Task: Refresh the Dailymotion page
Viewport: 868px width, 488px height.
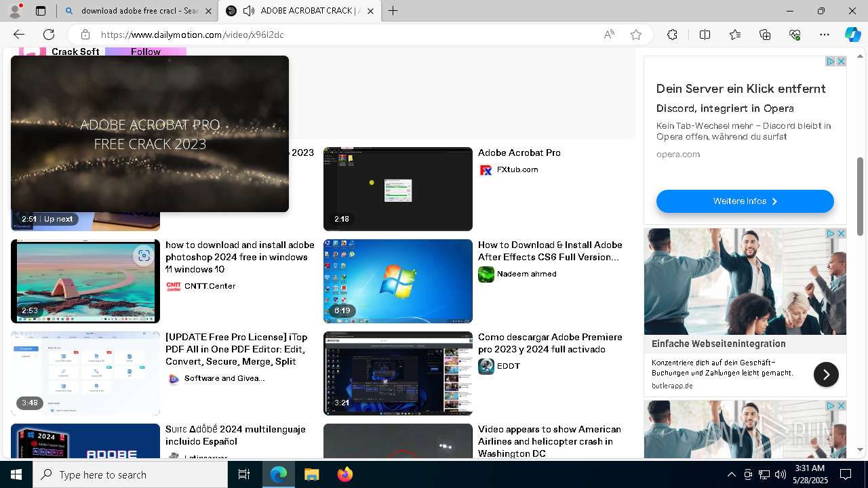Action: click(49, 35)
